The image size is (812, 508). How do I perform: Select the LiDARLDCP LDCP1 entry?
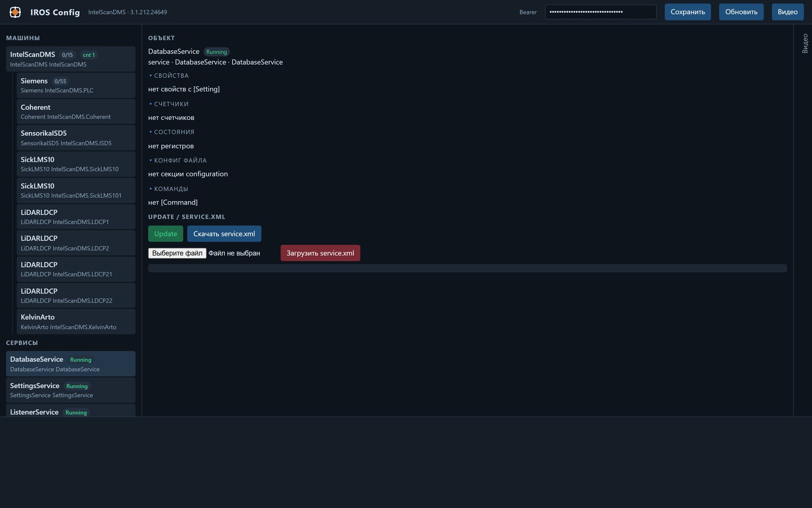pos(76,217)
